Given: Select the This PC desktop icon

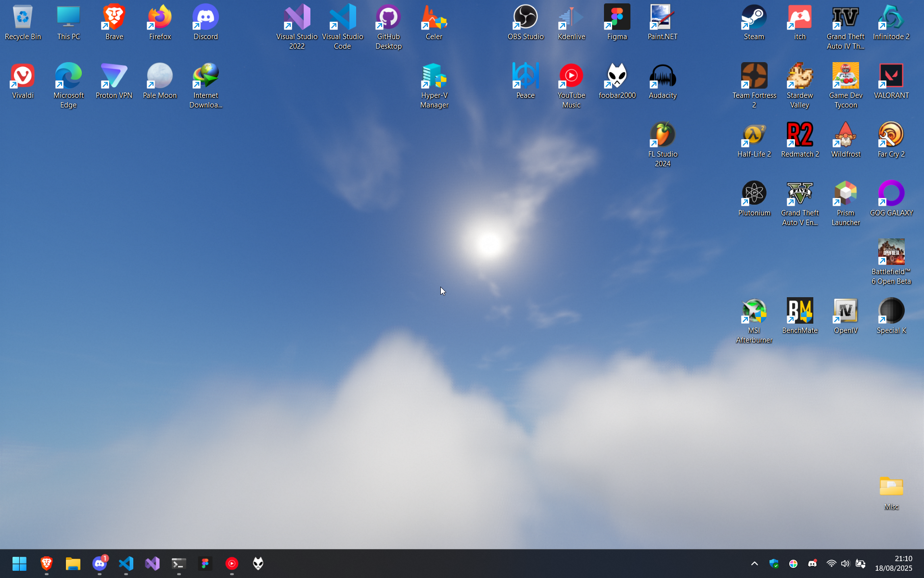Looking at the screenshot, I should point(68,23).
